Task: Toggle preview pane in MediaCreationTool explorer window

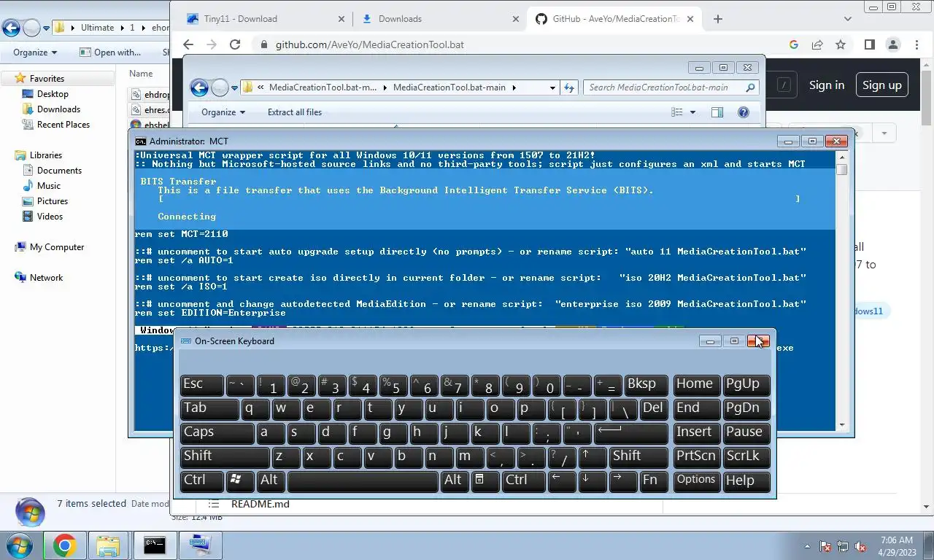Action: [x=717, y=112]
